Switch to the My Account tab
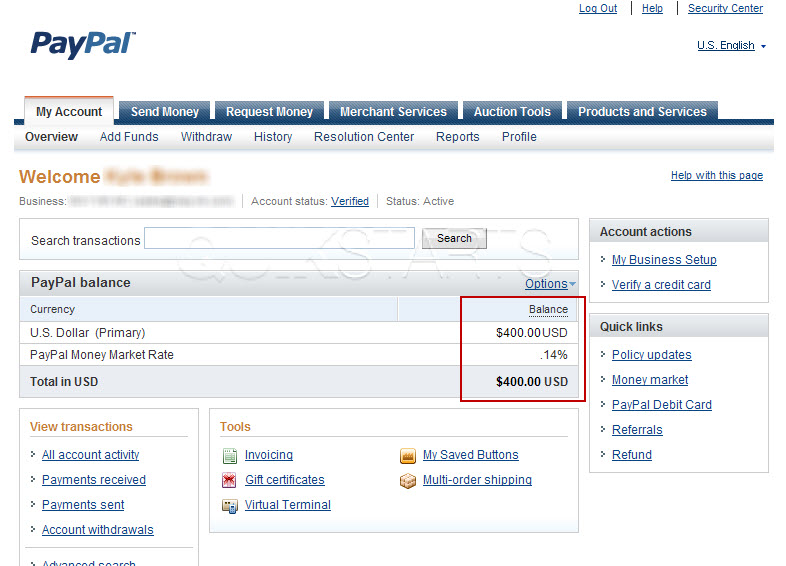Image resolution: width=786 pixels, height=566 pixels. click(x=69, y=111)
